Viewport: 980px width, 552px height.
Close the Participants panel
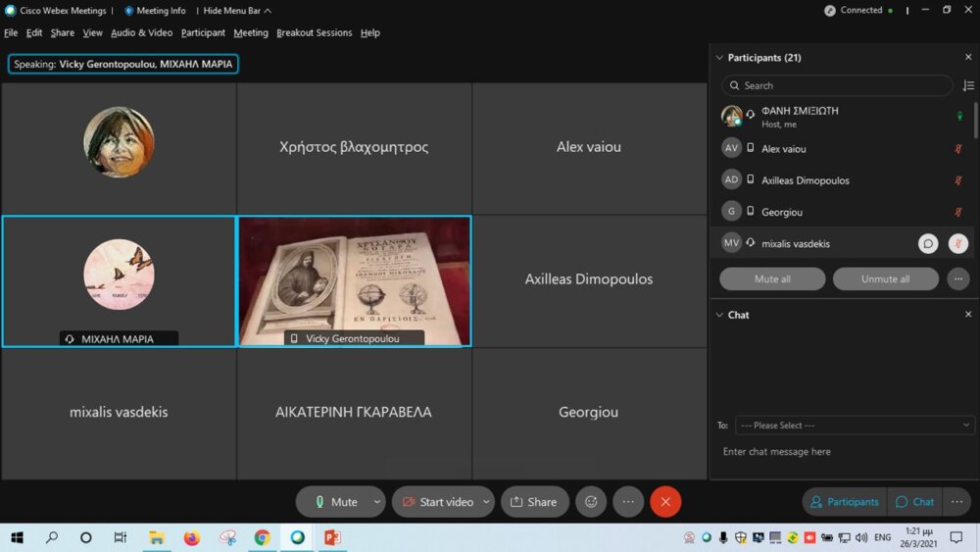(968, 57)
